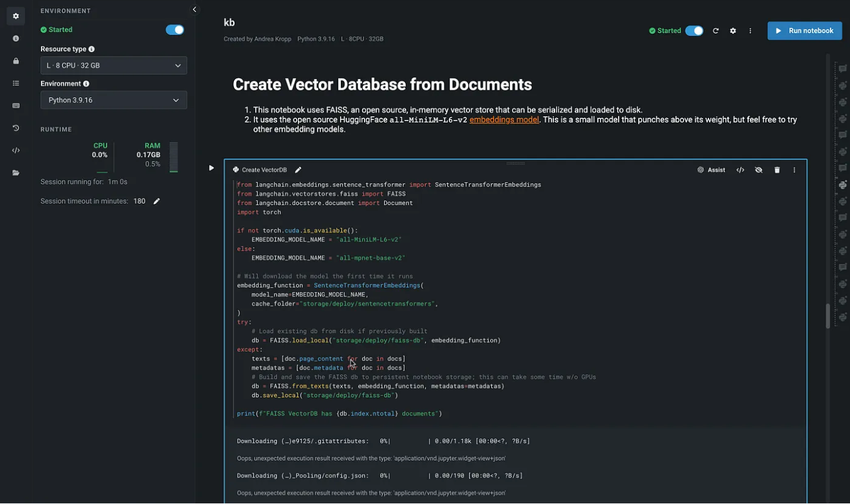Open the lock icon panel in sidebar
850x504 pixels.
click(16, 61)
